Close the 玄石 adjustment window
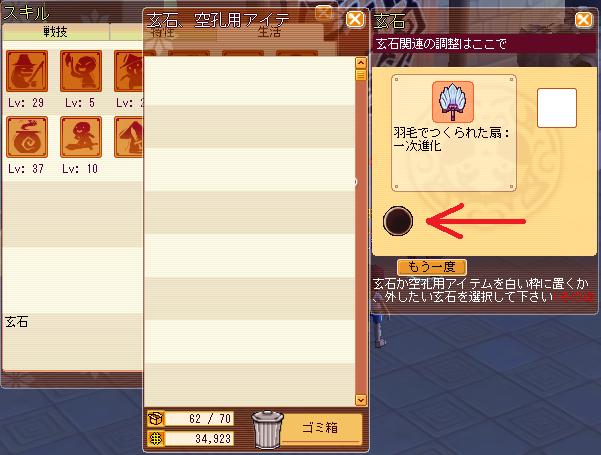 (x=583, y=20)
